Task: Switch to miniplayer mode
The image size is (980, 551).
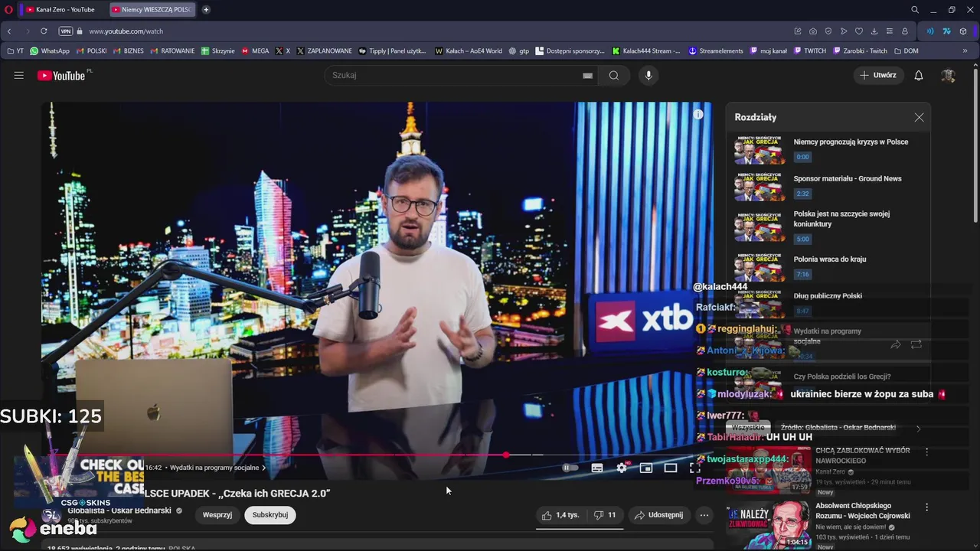Action: (x=646, y=468)
